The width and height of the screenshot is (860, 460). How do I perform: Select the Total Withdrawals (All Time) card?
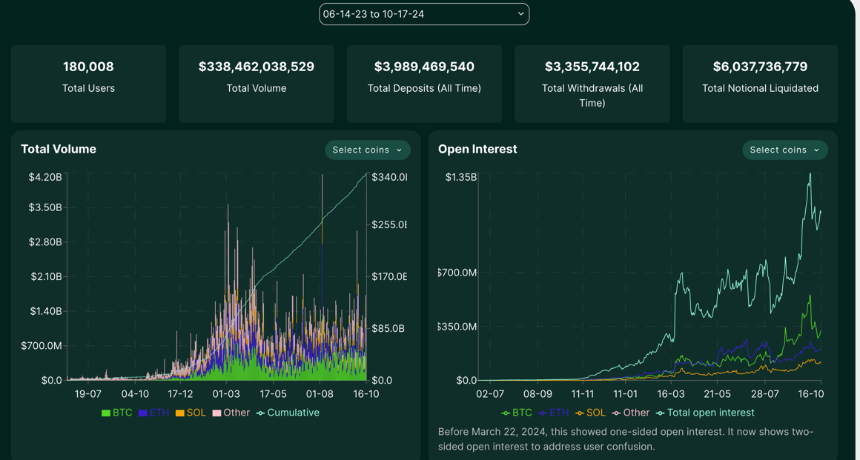click(x=592, y=84)
